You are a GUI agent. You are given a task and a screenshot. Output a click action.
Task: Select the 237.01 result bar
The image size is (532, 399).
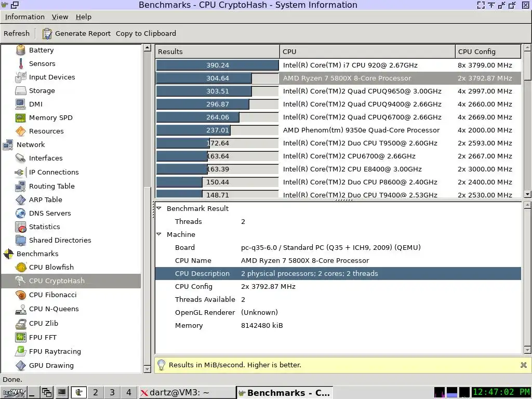[218, 130]
